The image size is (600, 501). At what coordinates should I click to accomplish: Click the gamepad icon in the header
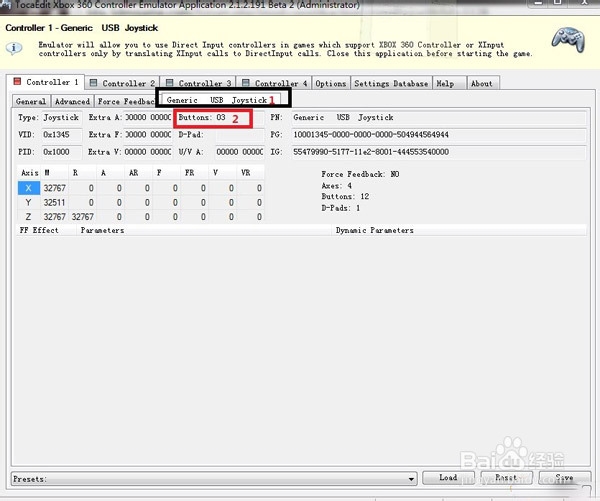568,39
